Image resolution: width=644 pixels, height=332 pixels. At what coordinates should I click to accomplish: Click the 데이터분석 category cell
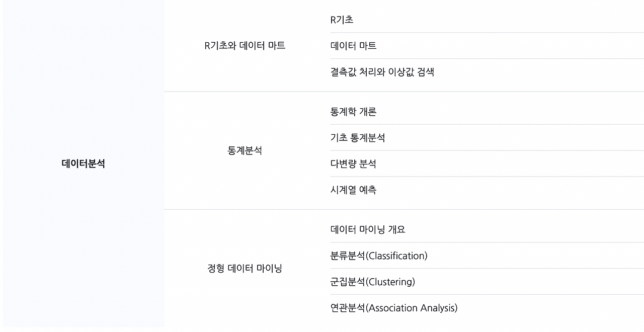pos(84,163)
